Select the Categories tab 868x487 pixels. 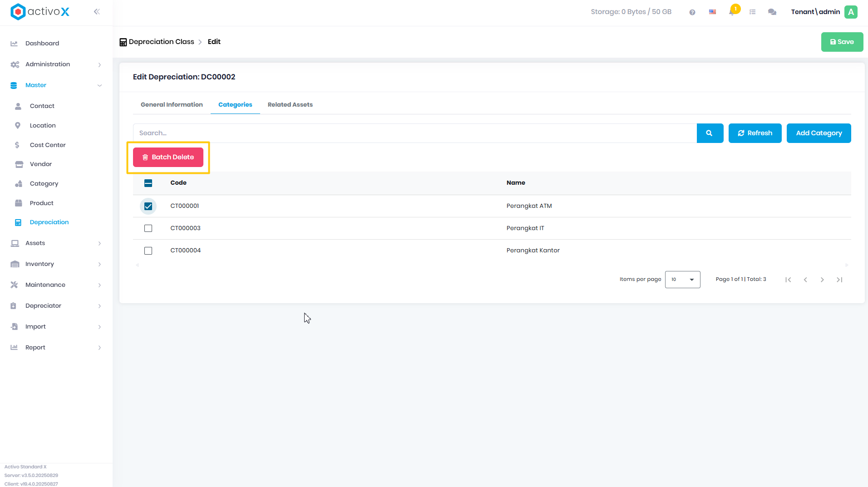point(235,105)
